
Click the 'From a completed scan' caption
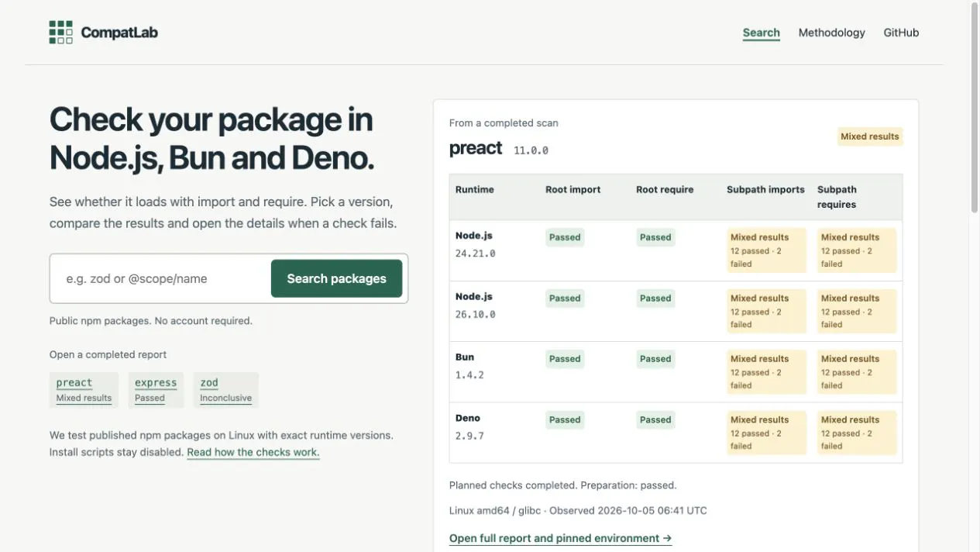tap(504, 122)
